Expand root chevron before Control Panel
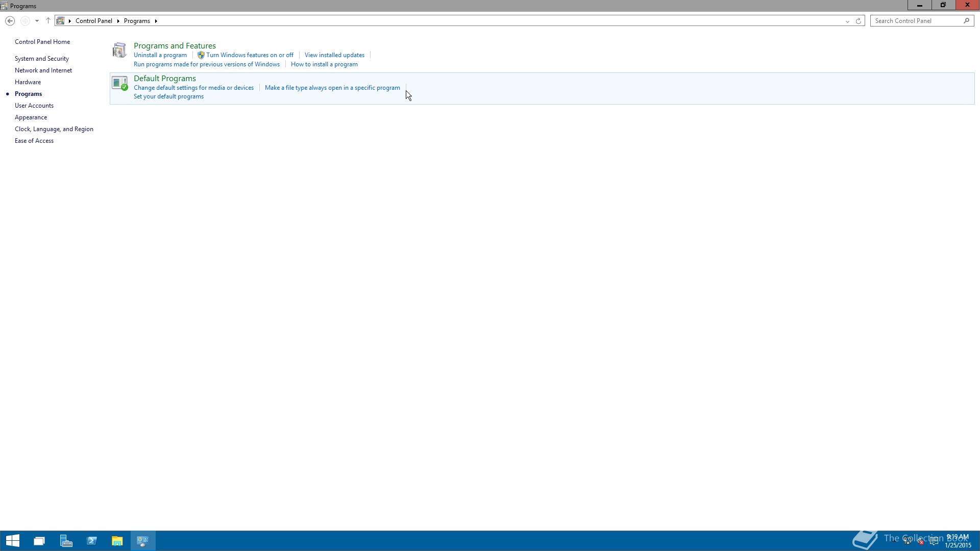 coord(70,21)
